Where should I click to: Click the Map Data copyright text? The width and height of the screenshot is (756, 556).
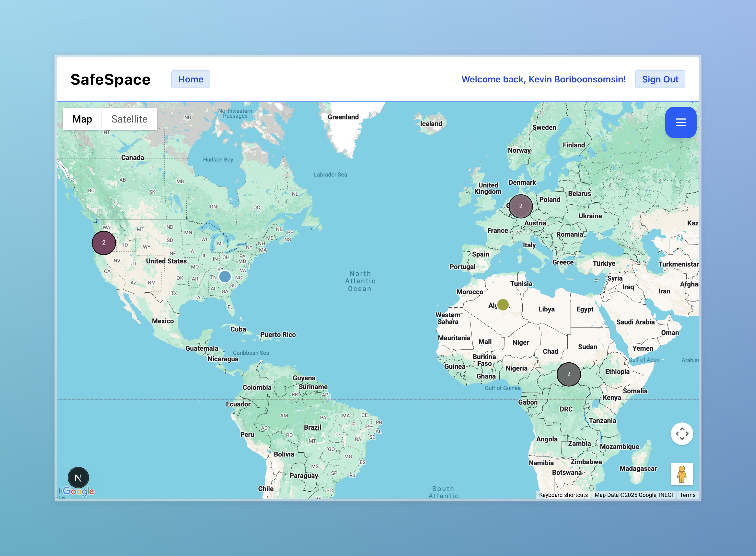click(x=633, y=495)
